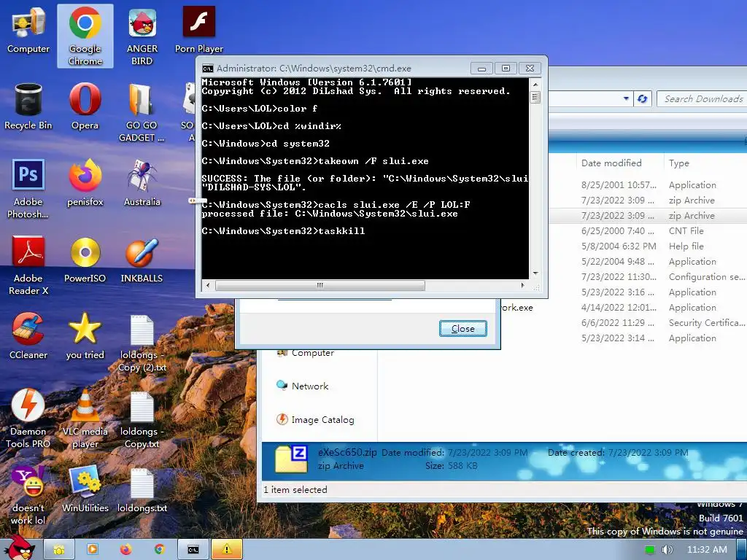Click the Explorer refresh button
Viewport: 747px width, 560px height.
coord(643,98)
